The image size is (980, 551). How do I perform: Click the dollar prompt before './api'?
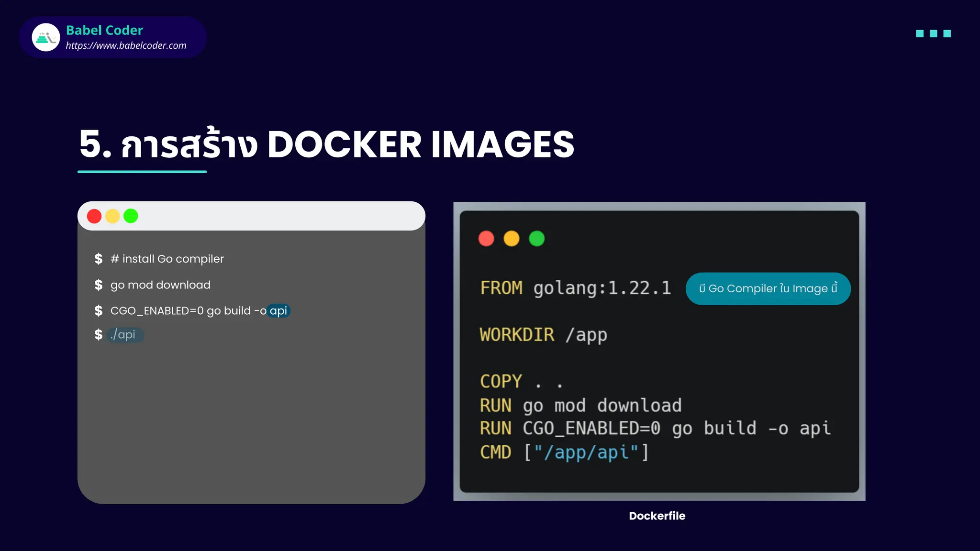[99, 335]
